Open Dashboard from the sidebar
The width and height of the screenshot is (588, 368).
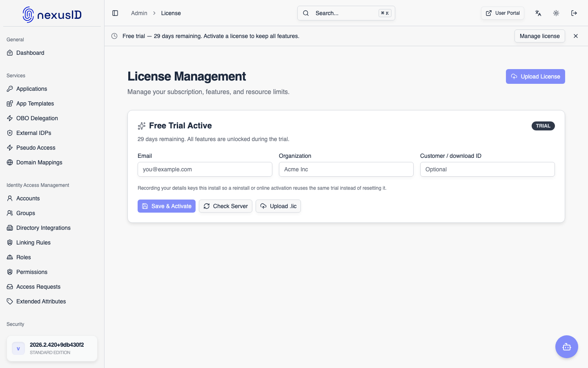tap(52, 53)
